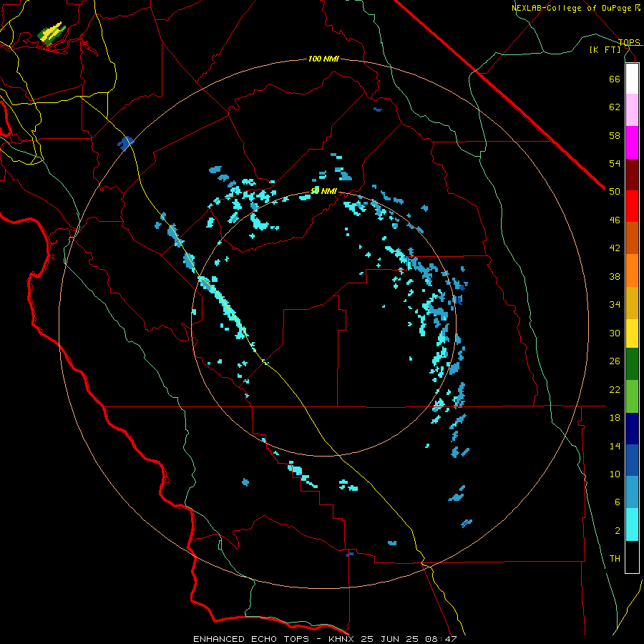The width and height of the screenshot is (644, 644).
Task: Click the TOPS legend heading
Action: [x=629, y=42]
